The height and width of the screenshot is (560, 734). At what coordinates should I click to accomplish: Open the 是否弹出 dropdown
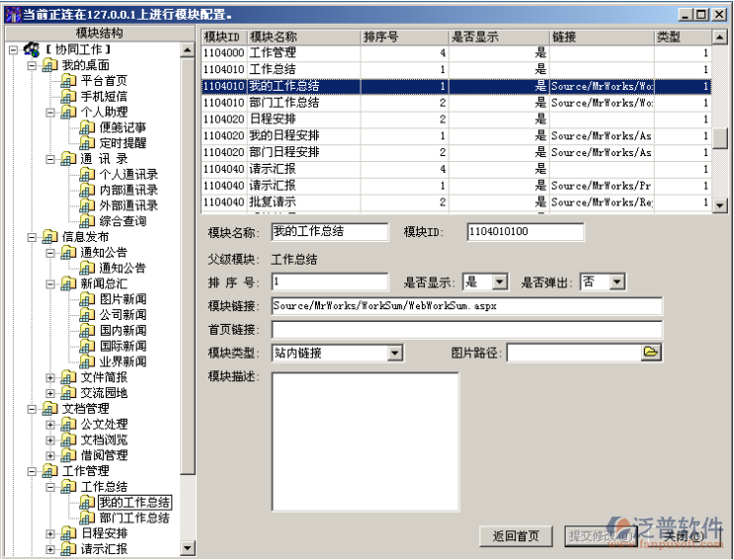617,282
